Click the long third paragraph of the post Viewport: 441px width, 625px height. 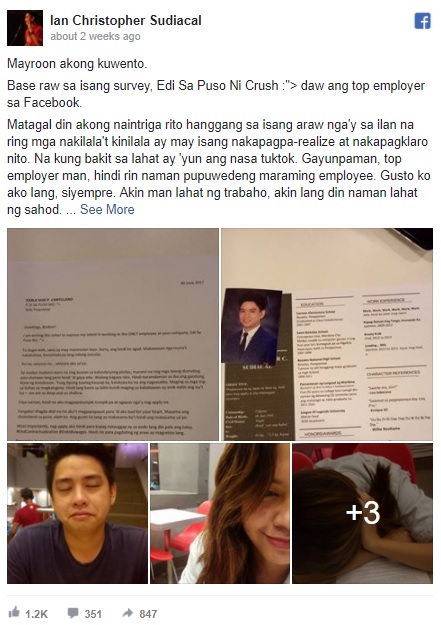219,167
